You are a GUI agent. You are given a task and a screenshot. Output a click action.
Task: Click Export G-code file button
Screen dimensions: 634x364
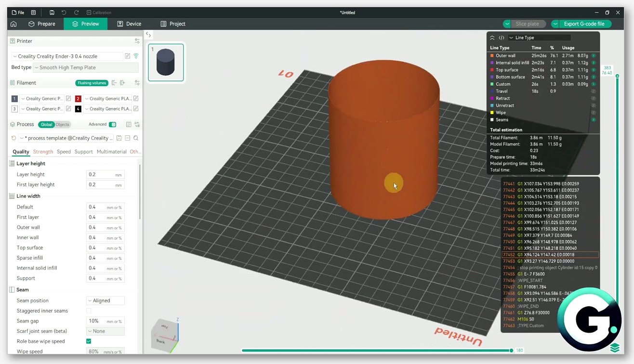(584, 24)
